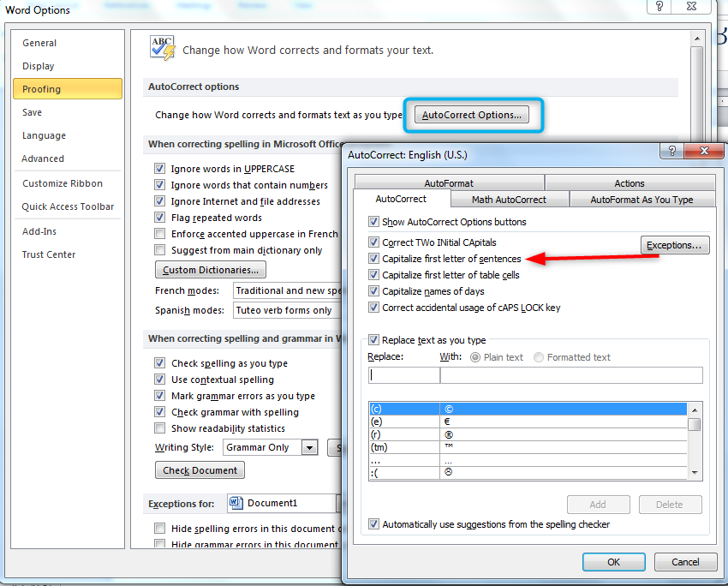Image resolution: width=728 pixels, height=586 pixels.
Task: Click the Word Options help question mark icon
Action: pos(659,6)
